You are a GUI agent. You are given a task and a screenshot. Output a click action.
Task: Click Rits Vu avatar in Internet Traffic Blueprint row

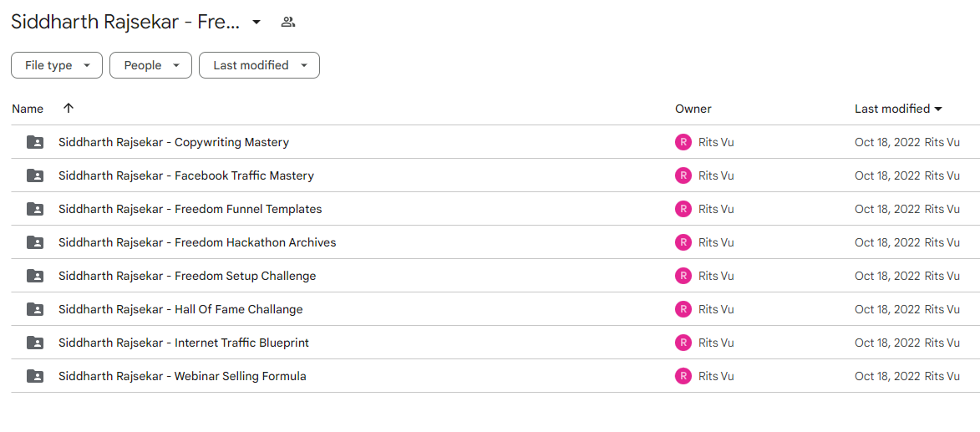pyautogui.click(x=683, y=343)
